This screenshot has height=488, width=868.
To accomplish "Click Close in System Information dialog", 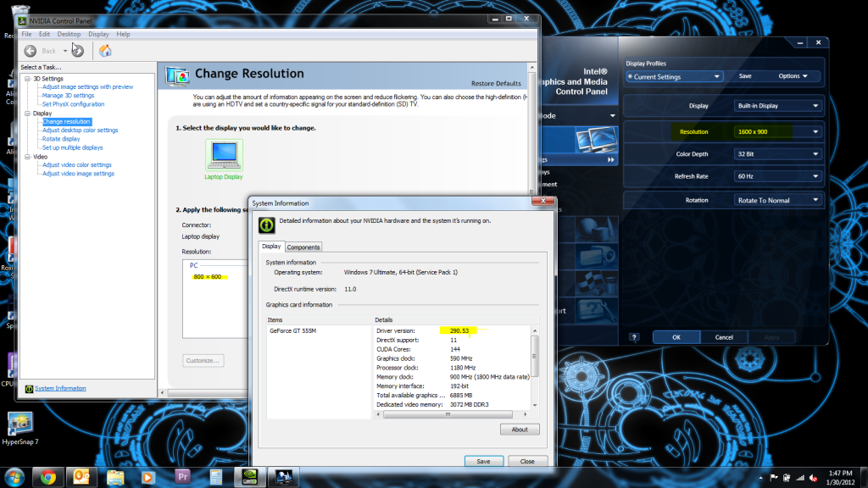I will 527,462.
